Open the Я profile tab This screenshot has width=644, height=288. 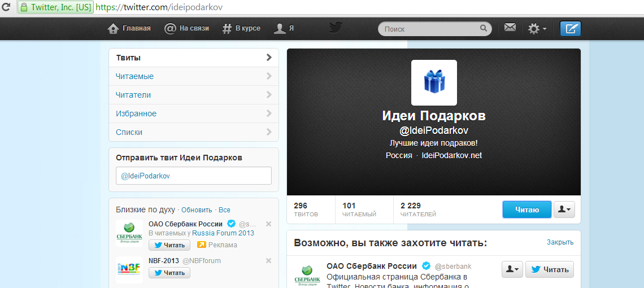[x=284, y=28]
